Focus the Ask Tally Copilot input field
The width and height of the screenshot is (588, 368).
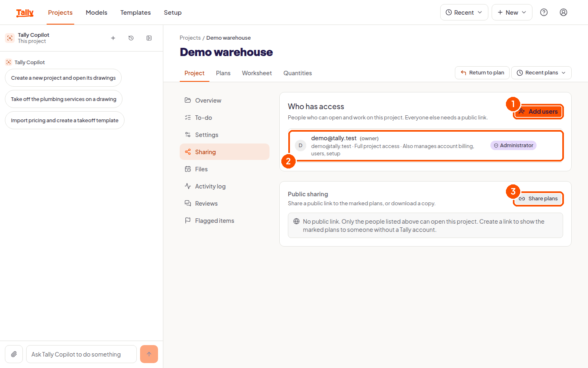coord(81,354)
